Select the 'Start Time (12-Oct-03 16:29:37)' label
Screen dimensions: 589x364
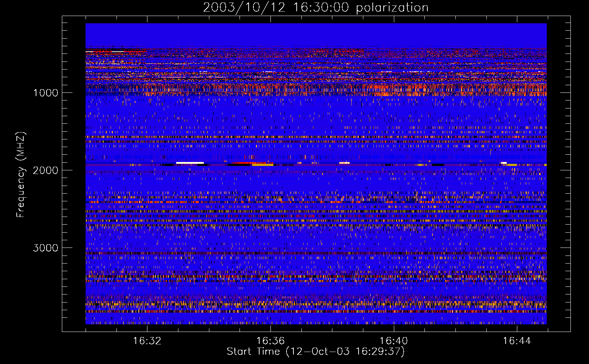pyautogui.click(x=316, y=352)
